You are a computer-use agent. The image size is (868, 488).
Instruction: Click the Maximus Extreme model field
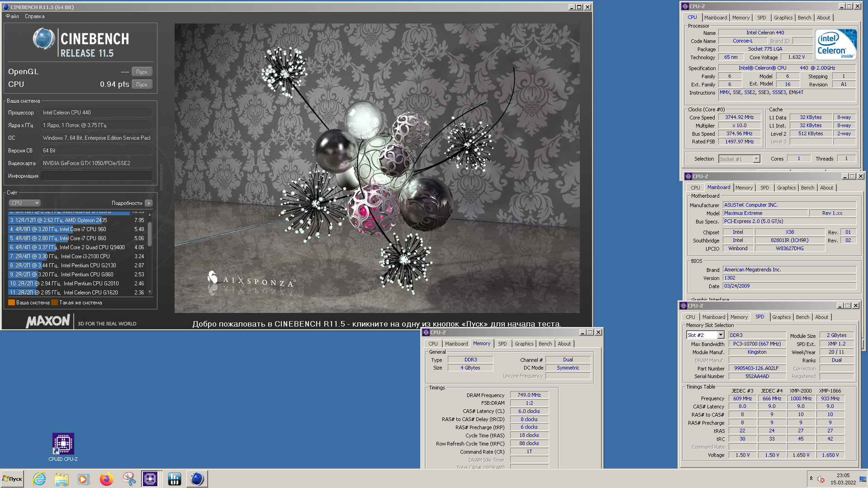pyautogui.click(x=765, y=213)
